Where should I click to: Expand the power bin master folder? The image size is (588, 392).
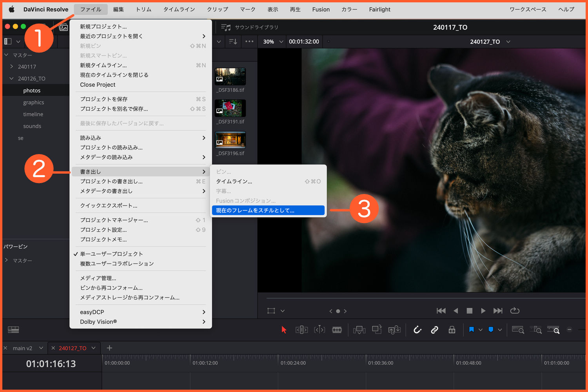[x=6, y=260]
